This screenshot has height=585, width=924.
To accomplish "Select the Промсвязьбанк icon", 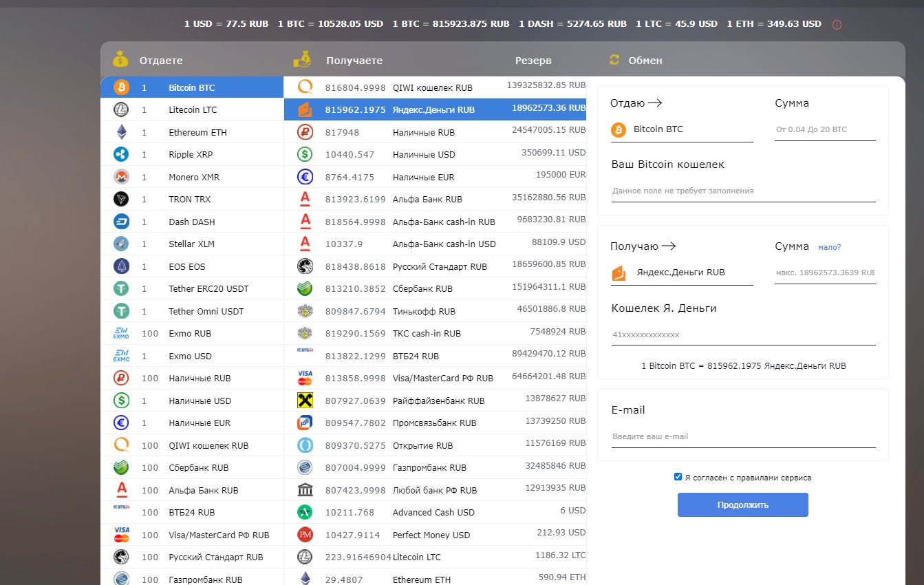I will [x=305, y=423].
